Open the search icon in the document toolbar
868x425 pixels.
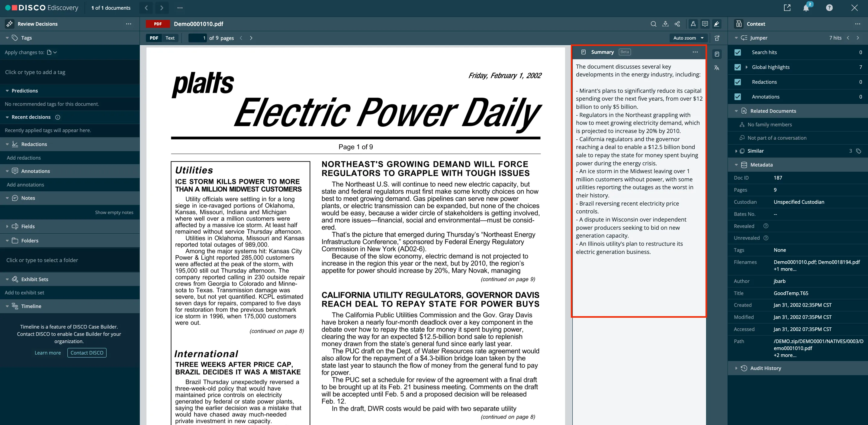coord(653,24)
